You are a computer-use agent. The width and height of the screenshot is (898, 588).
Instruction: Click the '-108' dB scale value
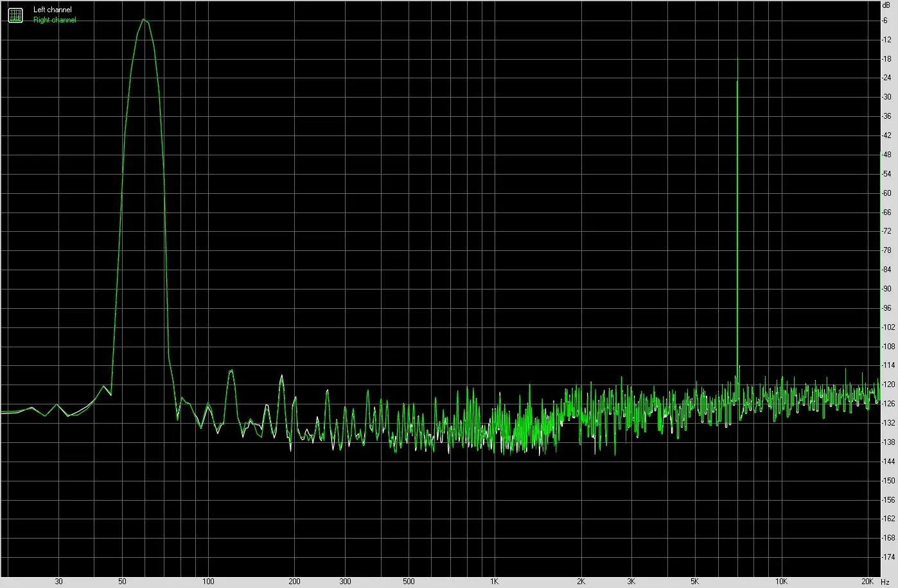click(x=888, y=347)
